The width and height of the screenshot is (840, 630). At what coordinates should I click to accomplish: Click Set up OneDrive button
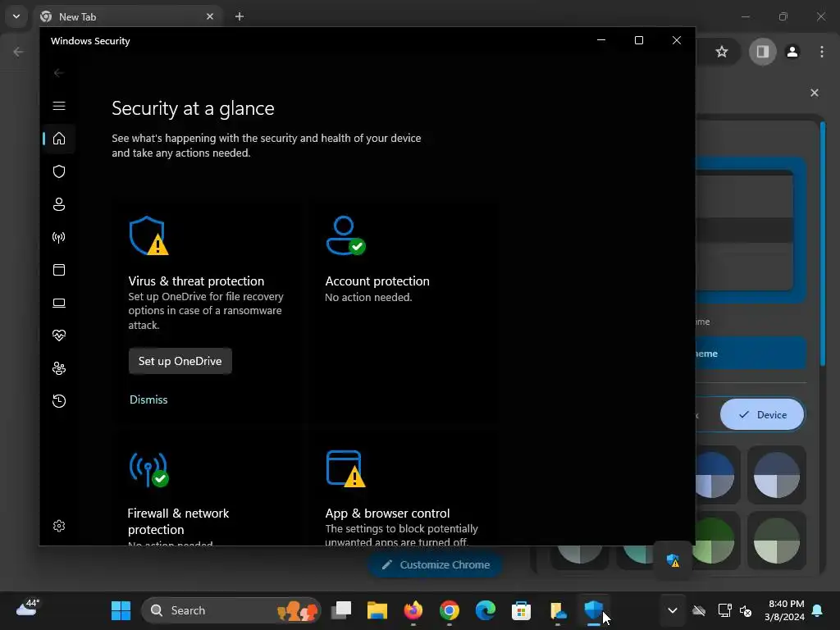180,361
